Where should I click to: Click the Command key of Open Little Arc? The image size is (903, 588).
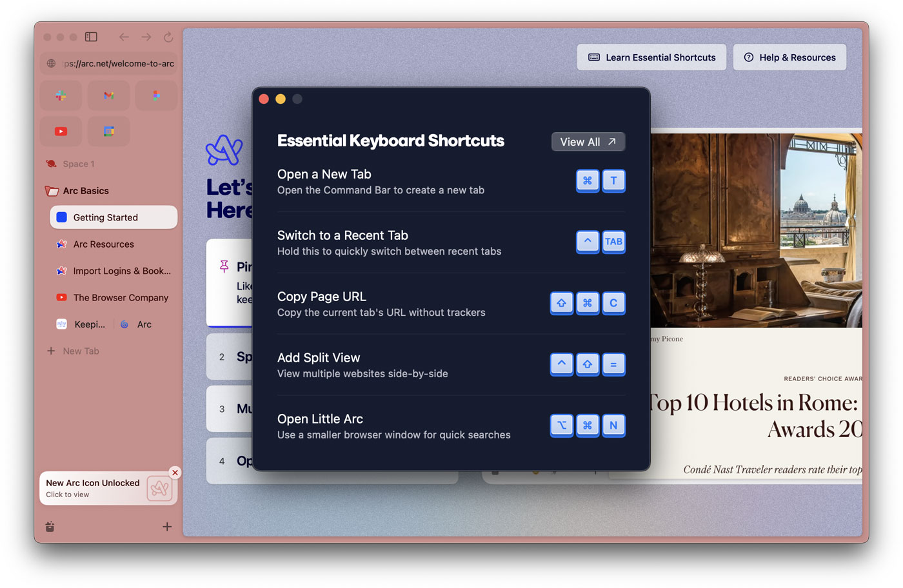coord(588,426)
